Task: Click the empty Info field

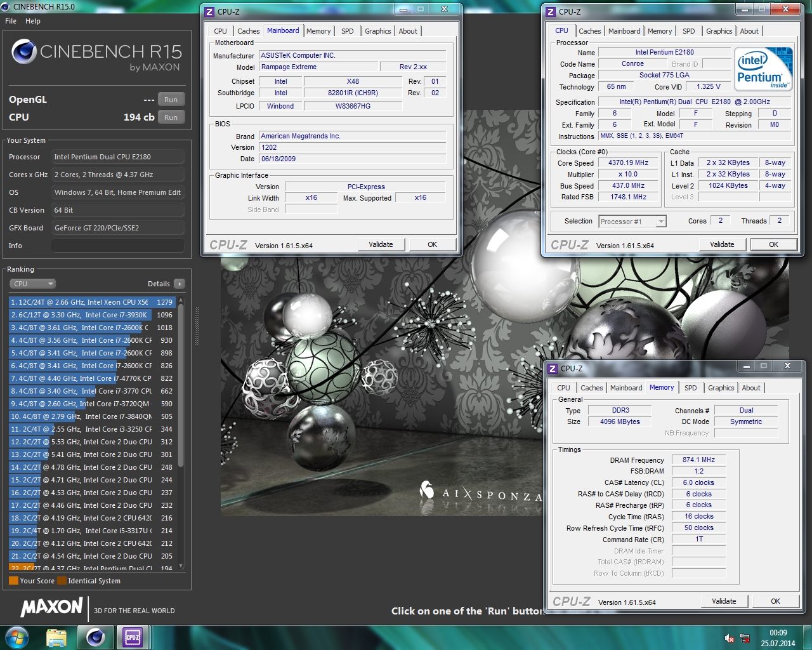Action: click(118, 246)
